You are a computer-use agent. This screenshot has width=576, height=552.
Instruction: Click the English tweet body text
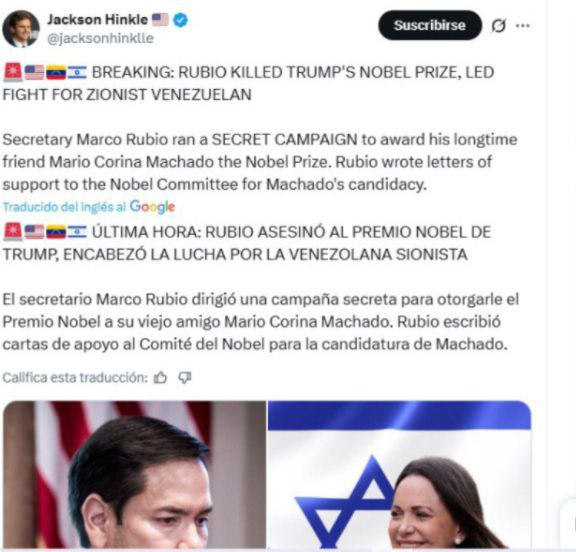[x=260, y=162]
